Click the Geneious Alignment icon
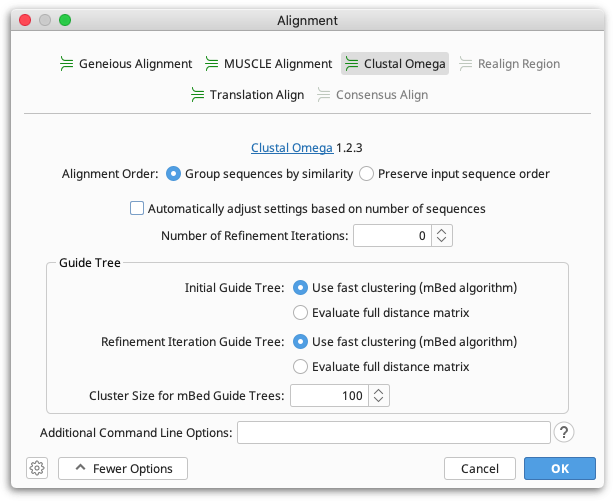 67,64
